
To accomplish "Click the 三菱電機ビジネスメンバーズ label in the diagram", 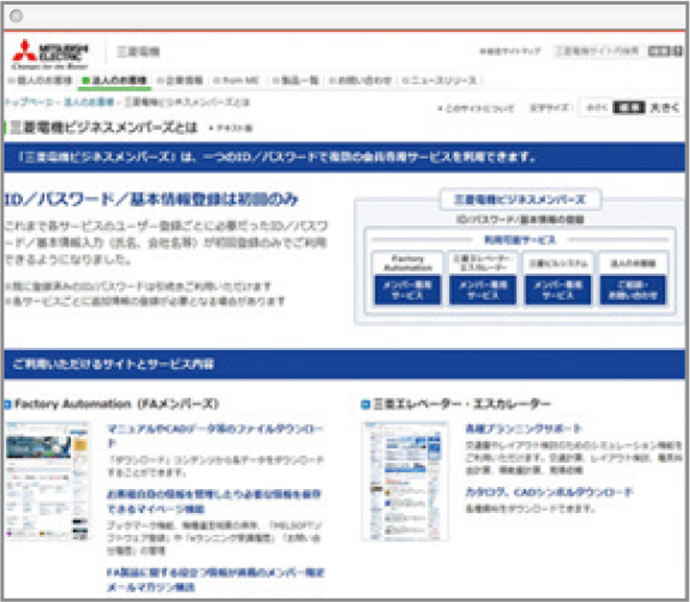I will click(x=521, y=199).
